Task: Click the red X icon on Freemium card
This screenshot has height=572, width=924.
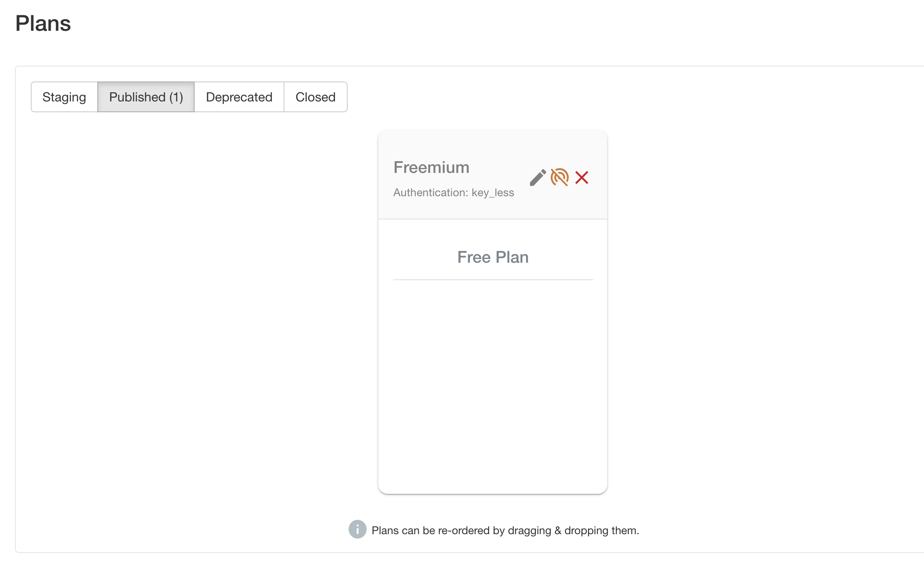Action: tap(581, 178)
